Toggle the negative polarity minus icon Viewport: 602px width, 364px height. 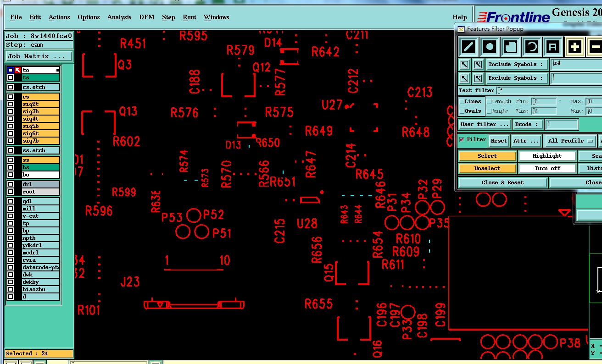point(595,47)
